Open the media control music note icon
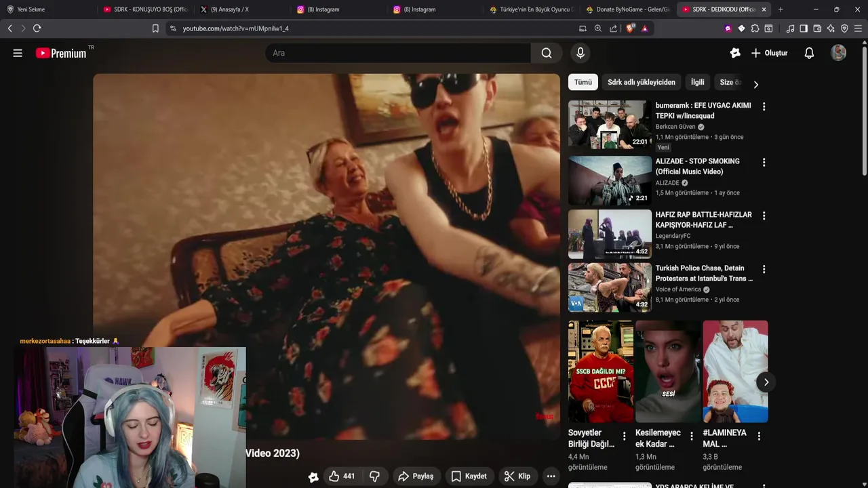The height and width of the screenshot is (488, 868). click(x=790, y=28)
